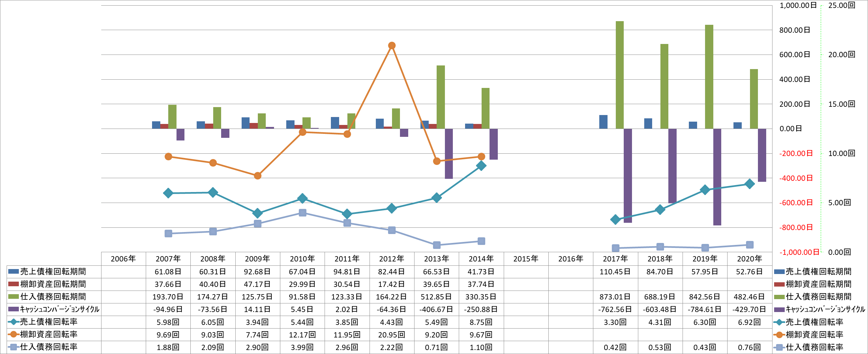
Task: Click the -1,000.00日 axis label
Action: 799,252
